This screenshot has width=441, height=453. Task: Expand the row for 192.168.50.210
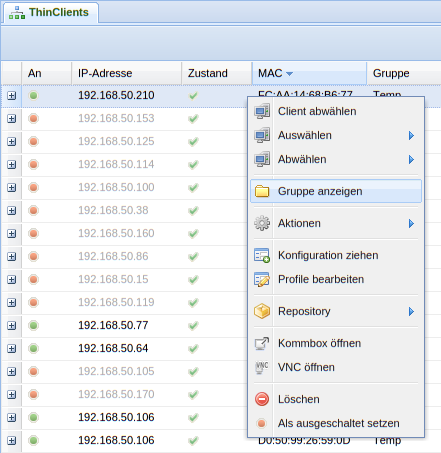tap(12, 96)
